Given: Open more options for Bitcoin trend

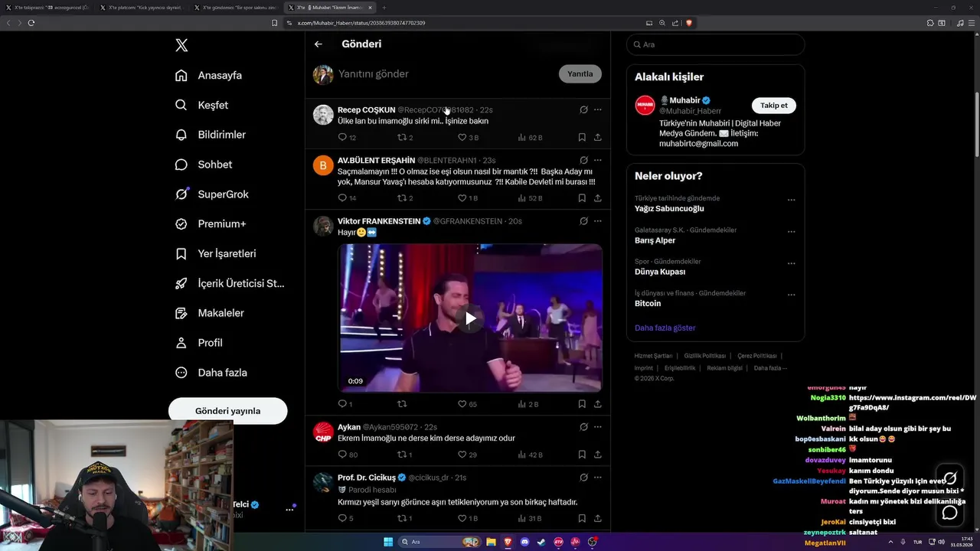Looking at the screenshot, I should coord(791,295).
